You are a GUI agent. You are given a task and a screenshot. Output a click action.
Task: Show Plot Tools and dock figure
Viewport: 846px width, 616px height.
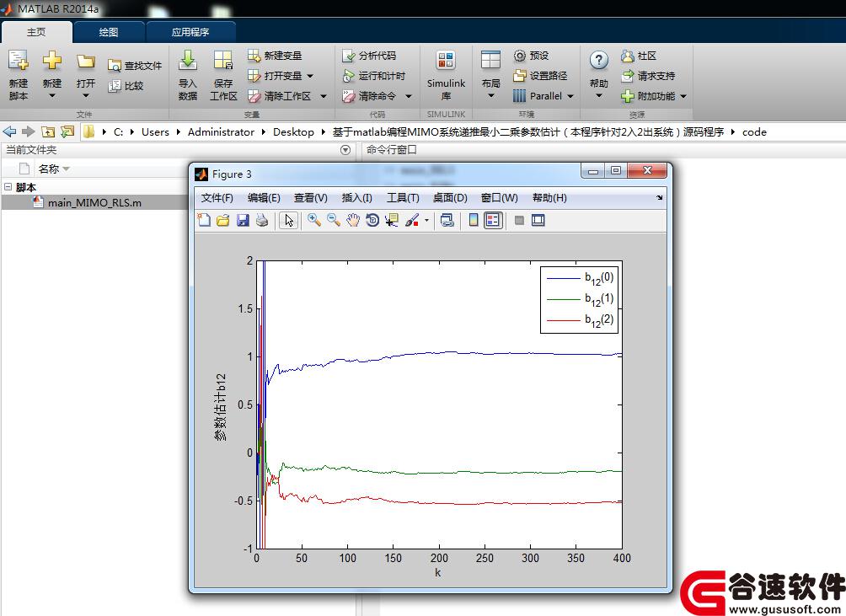[x=538, y=220]
